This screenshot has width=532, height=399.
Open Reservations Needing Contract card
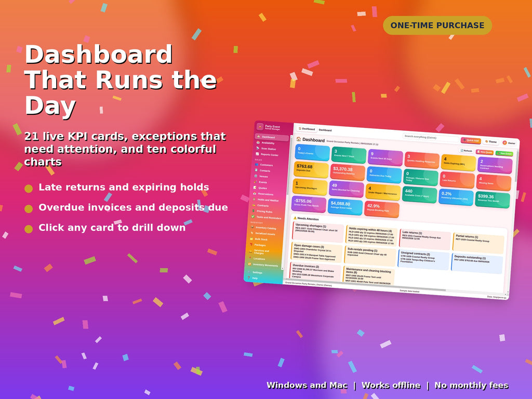click(495, 165)
